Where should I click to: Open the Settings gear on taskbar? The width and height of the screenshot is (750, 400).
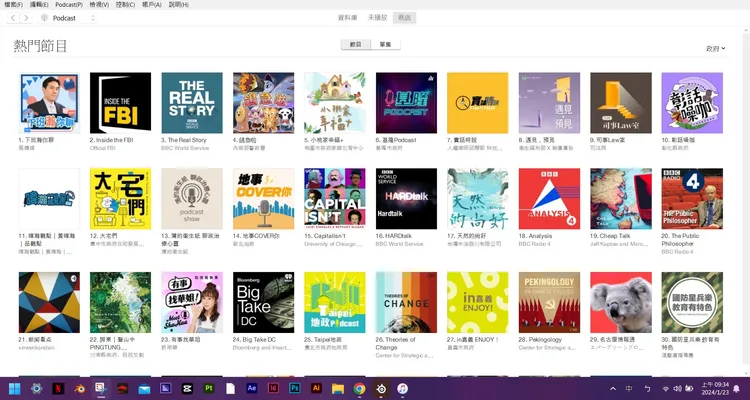pos(36,389)
